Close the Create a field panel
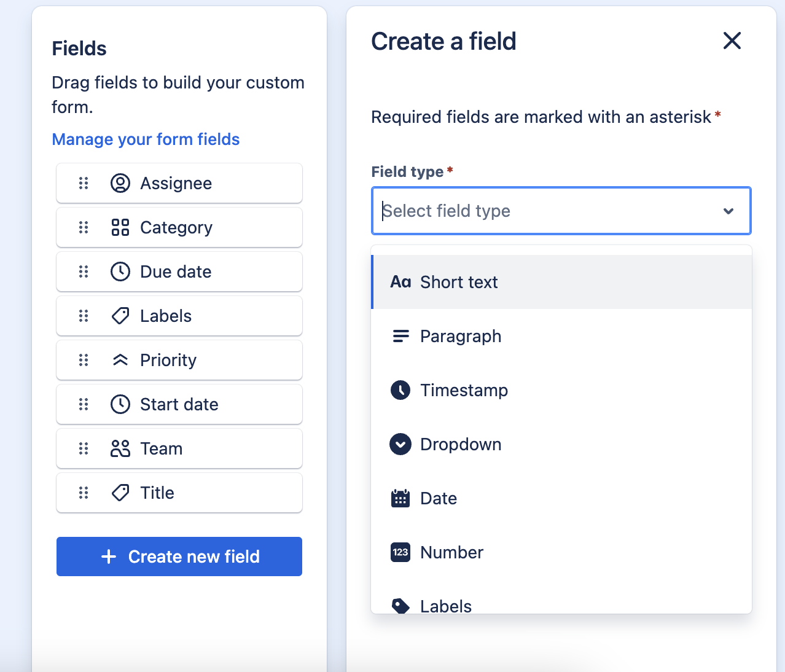The image size is (785, 672). point(732,41)
